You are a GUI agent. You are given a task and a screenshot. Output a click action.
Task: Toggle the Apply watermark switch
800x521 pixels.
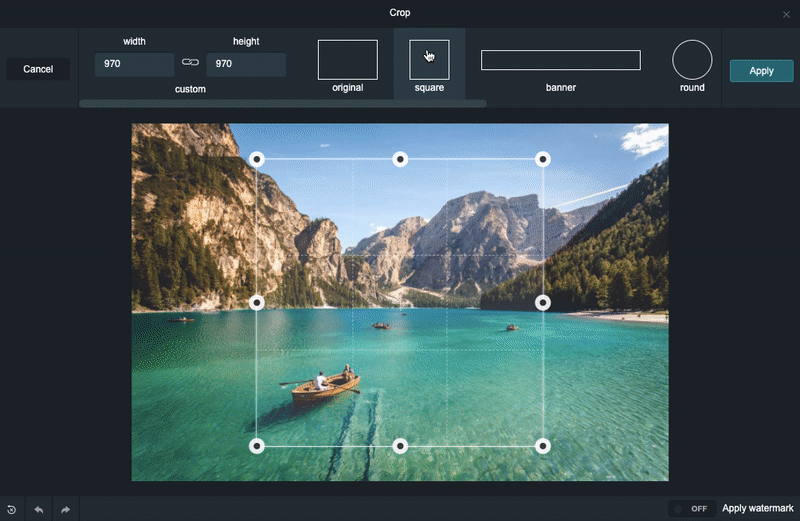click(691, 509)
